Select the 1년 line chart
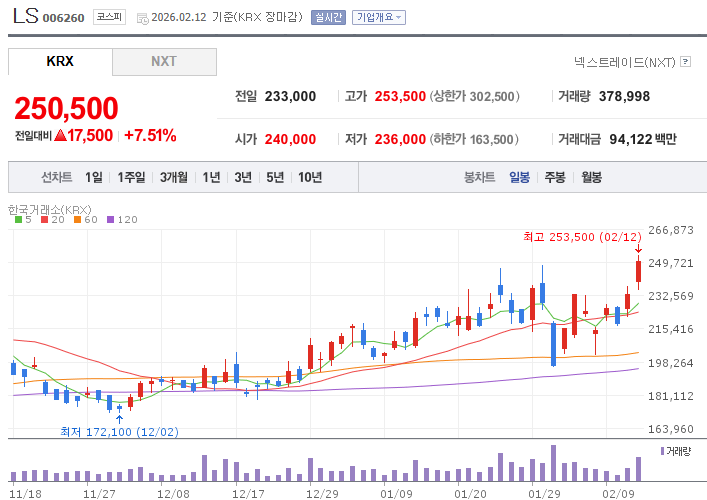 [211, 177]
